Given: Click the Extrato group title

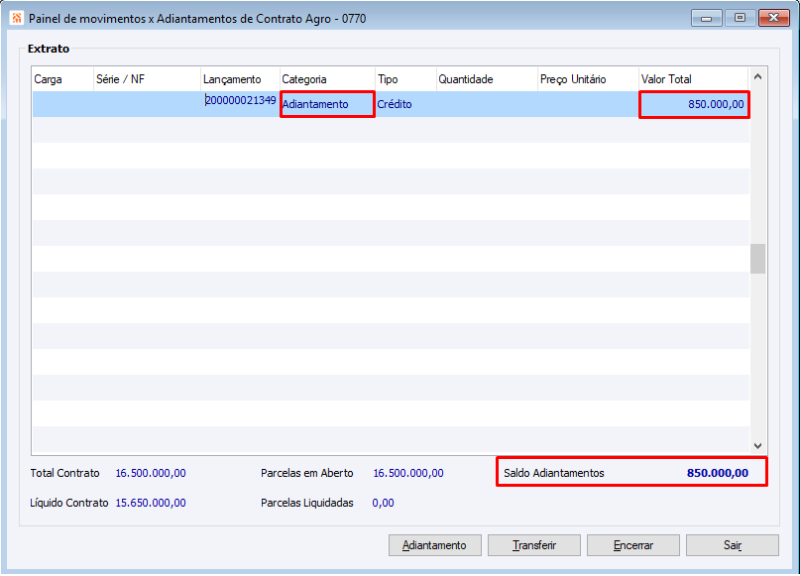Looking at the screenshot, I should (x=48, y=48).
